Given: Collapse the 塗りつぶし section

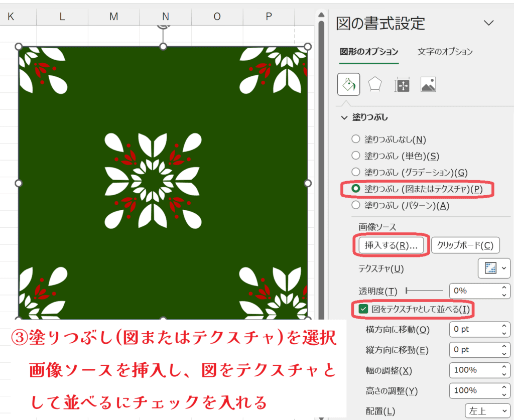Looking at the screenshot, I should (x=344, y=117).
